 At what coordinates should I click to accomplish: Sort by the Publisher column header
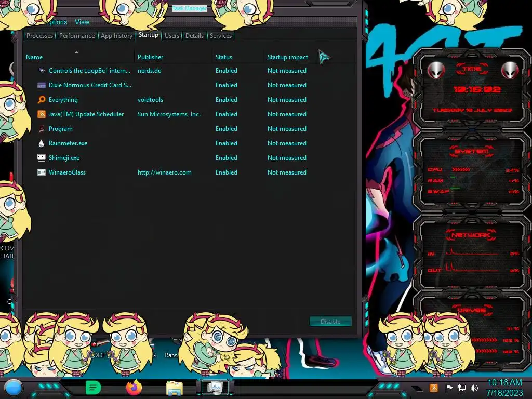pos(174,57)
